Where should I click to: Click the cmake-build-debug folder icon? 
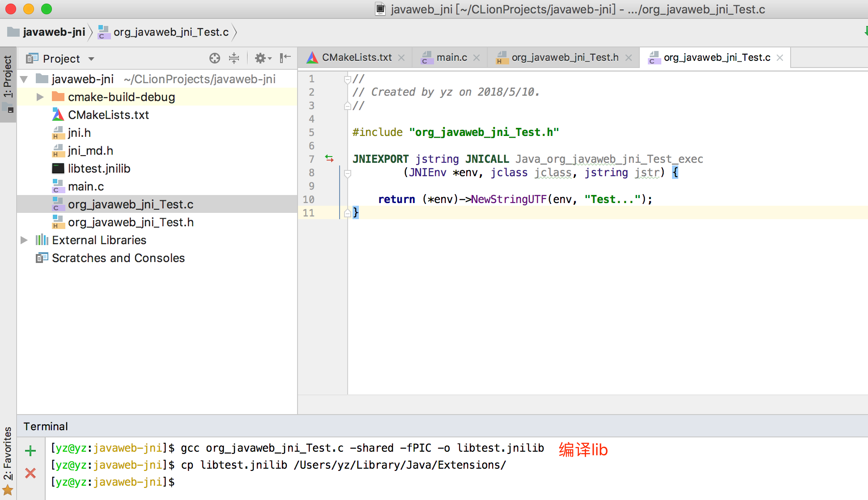coord(58,97)
